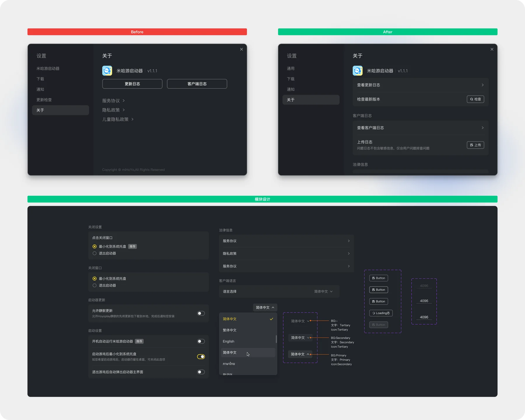
Task: Select 通知 in After sidebar
Action: click(x=311, y=89)
